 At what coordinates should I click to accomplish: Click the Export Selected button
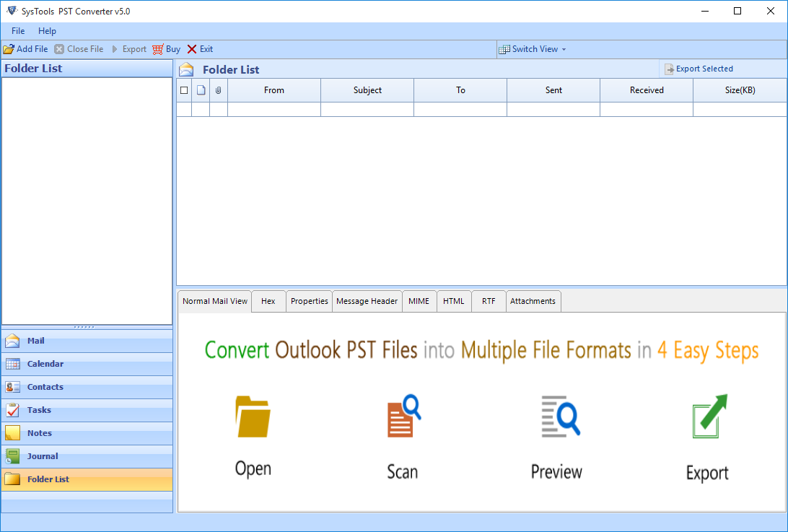pyautogui.click(x=699, y=68)
